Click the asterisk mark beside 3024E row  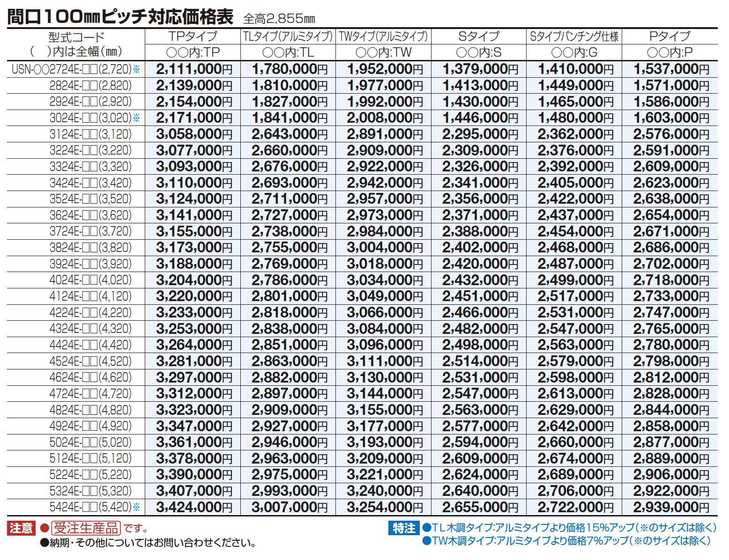pos(137,118)
